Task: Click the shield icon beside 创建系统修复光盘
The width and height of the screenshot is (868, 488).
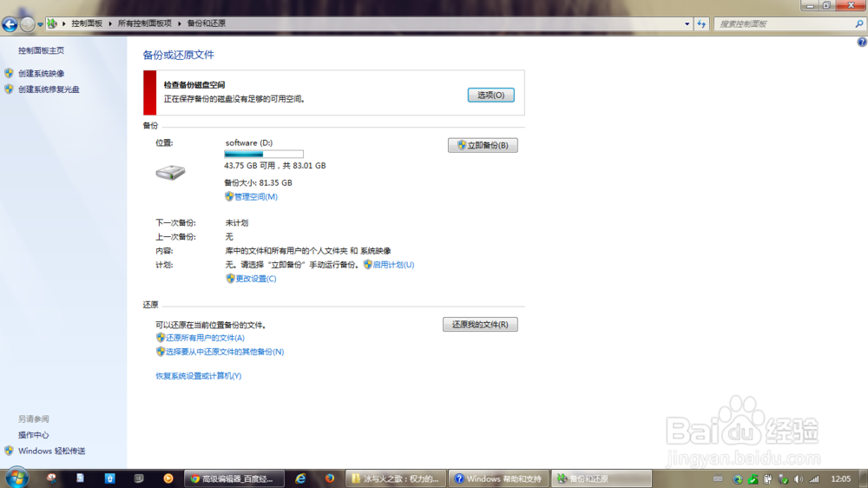Action: [9, 89]
